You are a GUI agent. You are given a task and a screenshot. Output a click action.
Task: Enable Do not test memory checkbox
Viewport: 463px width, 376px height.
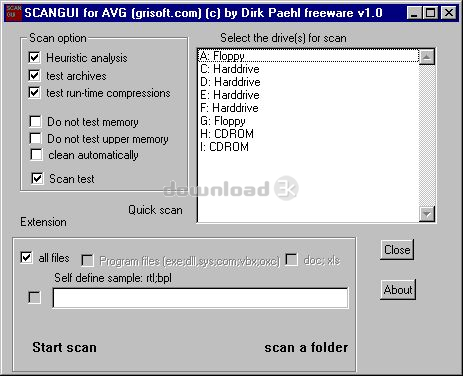coord(35,121)
